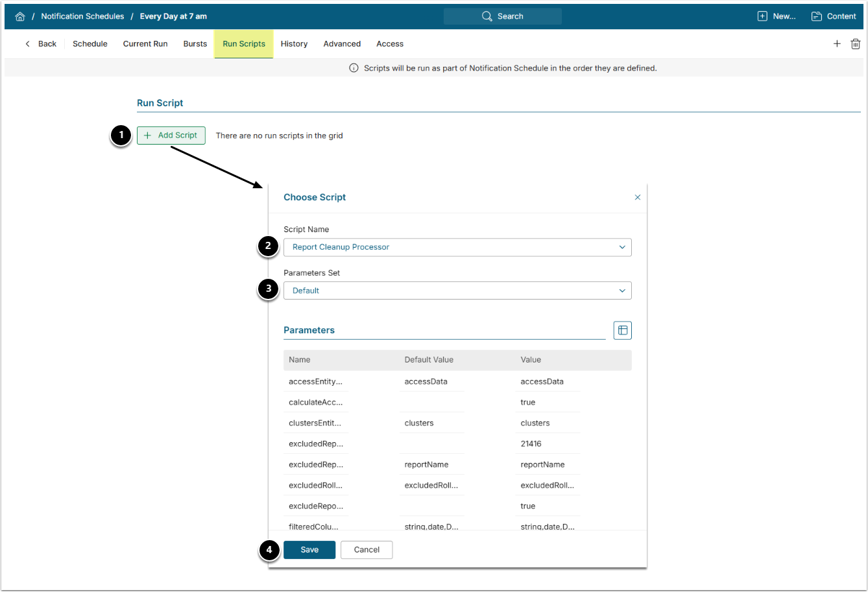Switch to the History tab
The width and height of the screenshot is (868, 592).
294,44
